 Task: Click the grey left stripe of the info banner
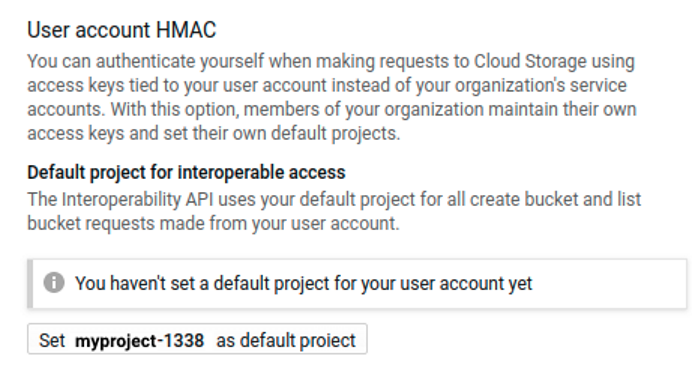[x=30, y=284]
